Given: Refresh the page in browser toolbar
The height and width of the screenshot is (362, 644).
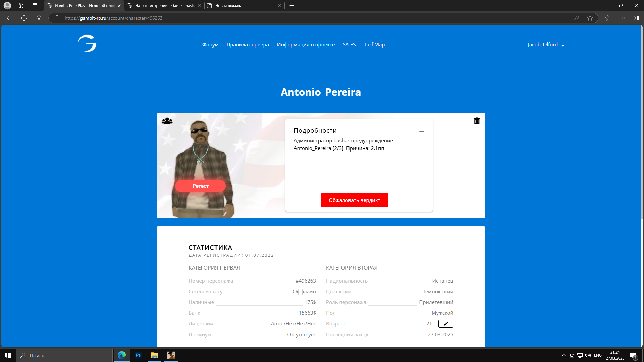Looking at the screenshot, I should [24, 18].
